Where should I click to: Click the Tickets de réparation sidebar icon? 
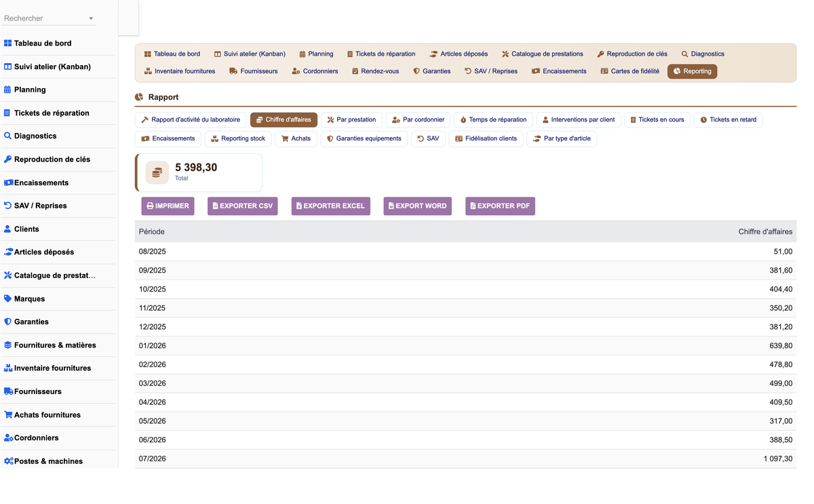(8, 113)
